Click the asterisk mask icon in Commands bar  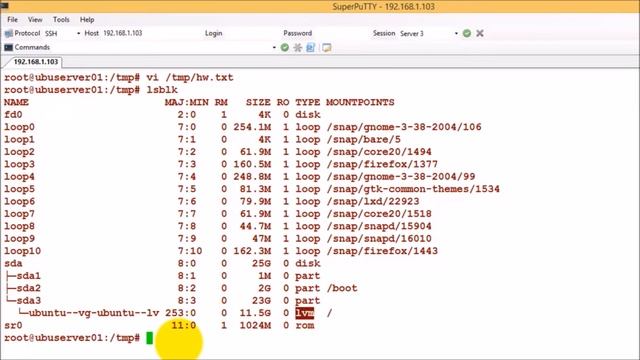point(298,48)
